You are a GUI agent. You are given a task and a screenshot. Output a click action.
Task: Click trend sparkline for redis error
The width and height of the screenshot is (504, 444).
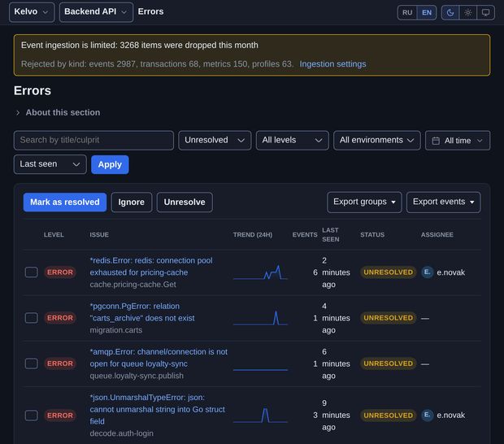(x=260, y=272)
